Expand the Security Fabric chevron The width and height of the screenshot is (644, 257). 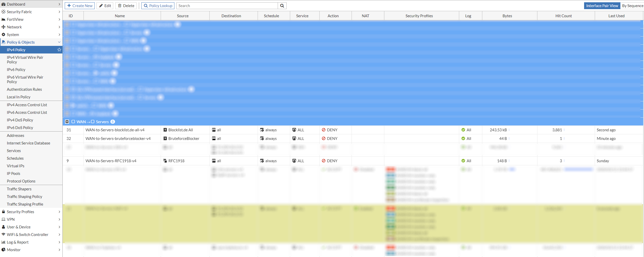click(x=59, y=12)
